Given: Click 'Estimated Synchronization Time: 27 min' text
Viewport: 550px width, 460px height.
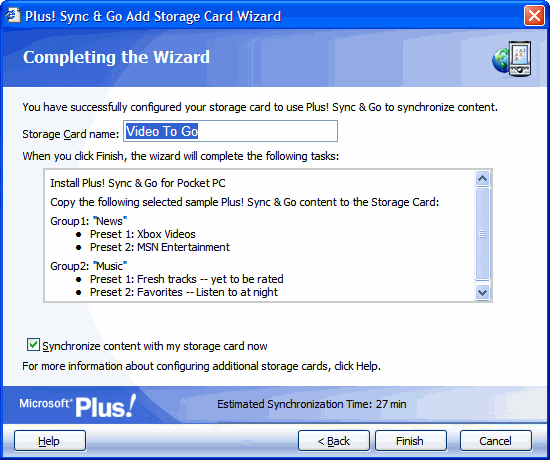Looking at the screenshot, I should pyautogui.click(x=311, y=404).
